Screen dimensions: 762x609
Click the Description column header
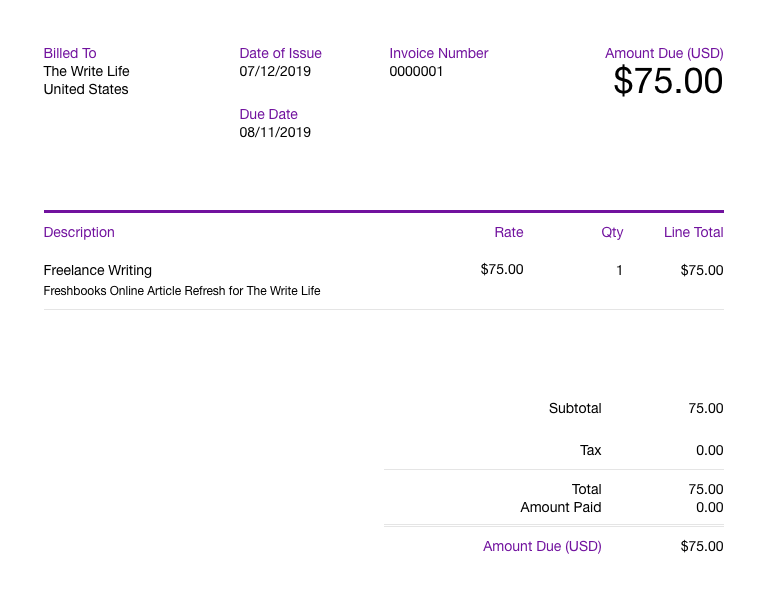pos(79,232)
